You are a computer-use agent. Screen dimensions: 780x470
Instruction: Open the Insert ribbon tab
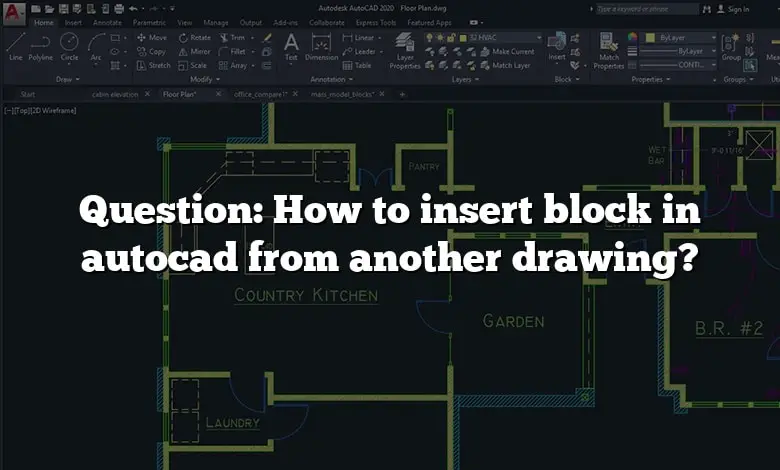point(73,23)
